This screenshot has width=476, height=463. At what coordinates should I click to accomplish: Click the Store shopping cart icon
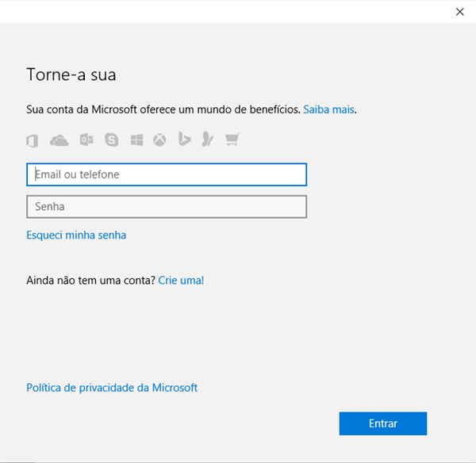tap(232, 140)
